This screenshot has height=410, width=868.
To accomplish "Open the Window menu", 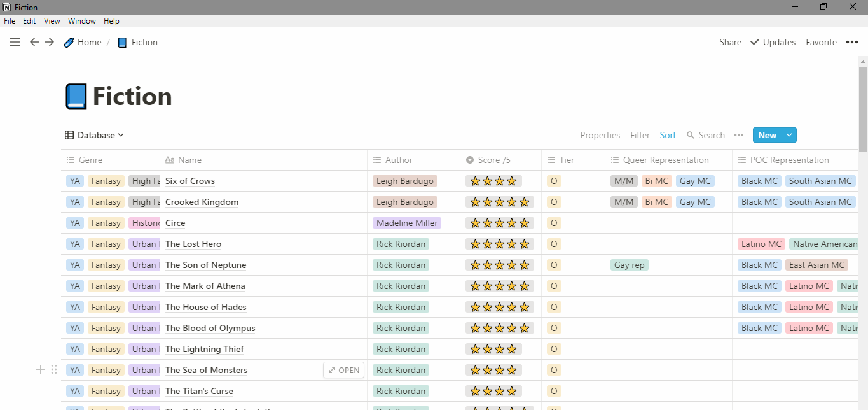I will pyautogui.click(x=82, y=21).
